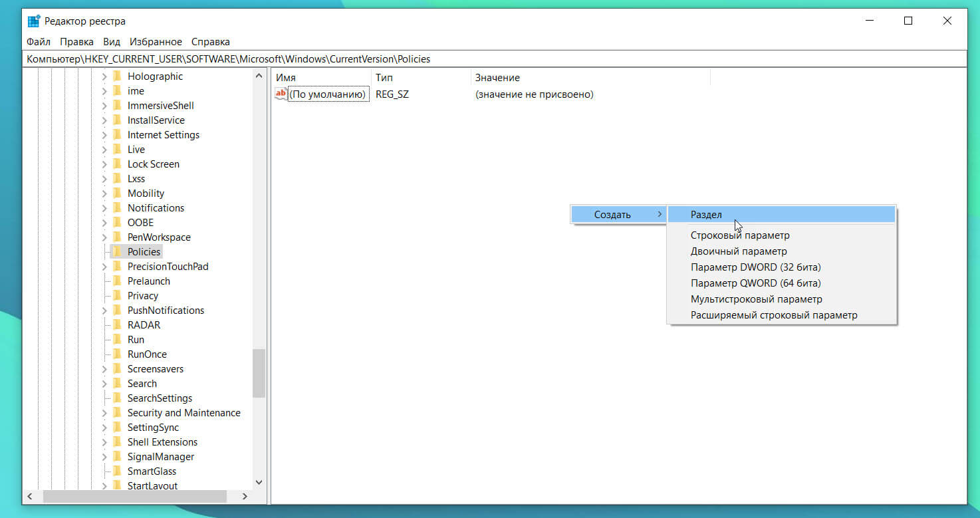980x518 pixels.
Task: Expand the ime key
Action: 104,91
